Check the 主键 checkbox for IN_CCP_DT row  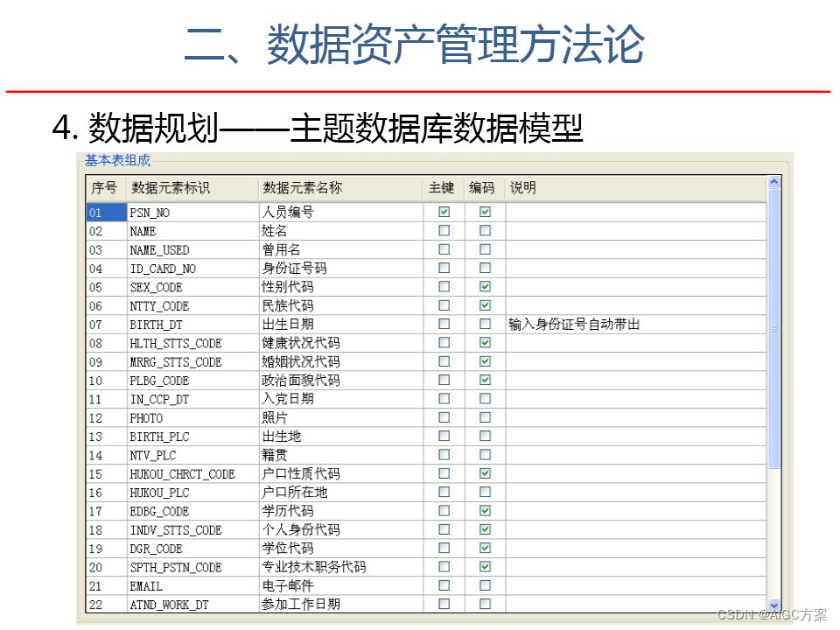(444, 399)
